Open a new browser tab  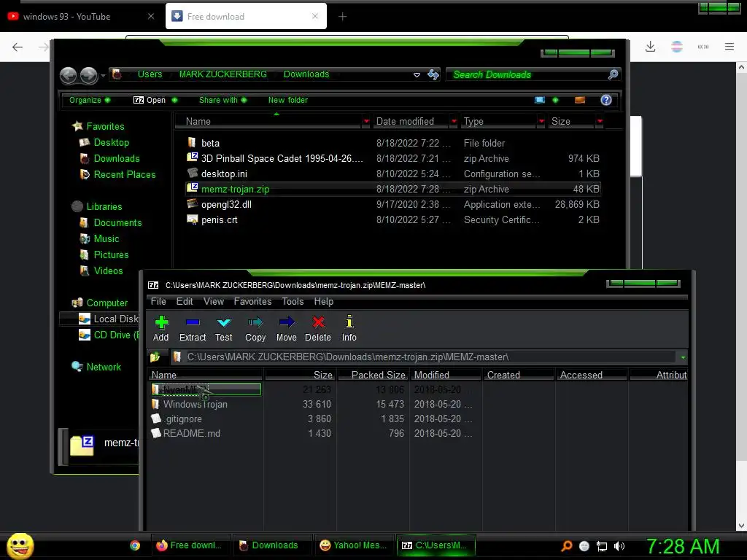click(343, 17)
